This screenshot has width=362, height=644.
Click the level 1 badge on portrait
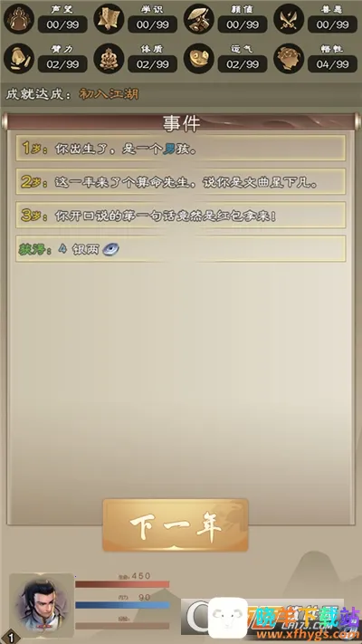coord(9,637)
